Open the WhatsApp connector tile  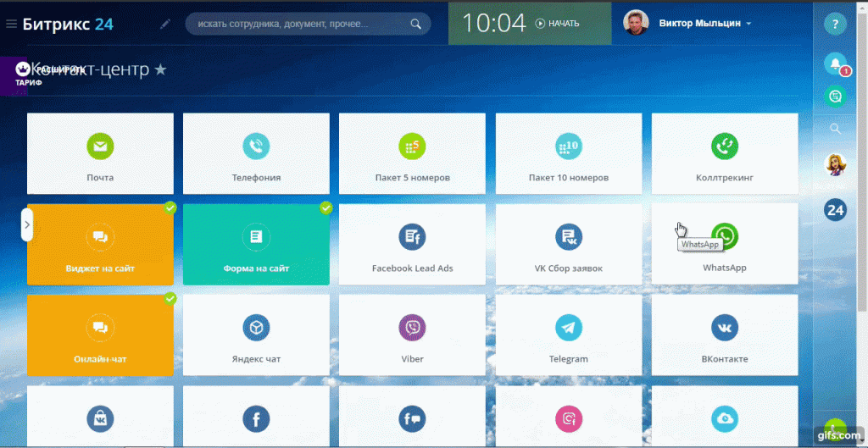coord(725,245)
